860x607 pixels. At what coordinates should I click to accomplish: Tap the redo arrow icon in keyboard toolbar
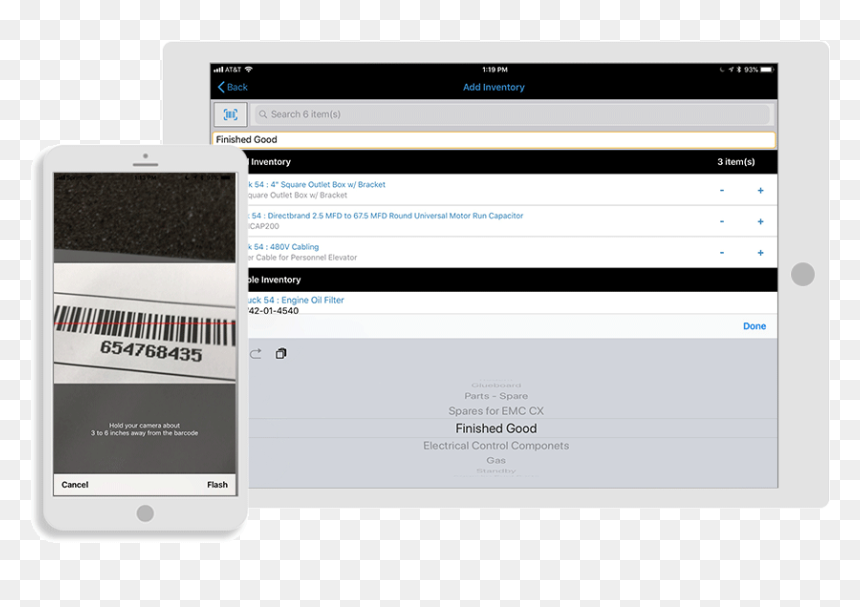tap(256, 354)
